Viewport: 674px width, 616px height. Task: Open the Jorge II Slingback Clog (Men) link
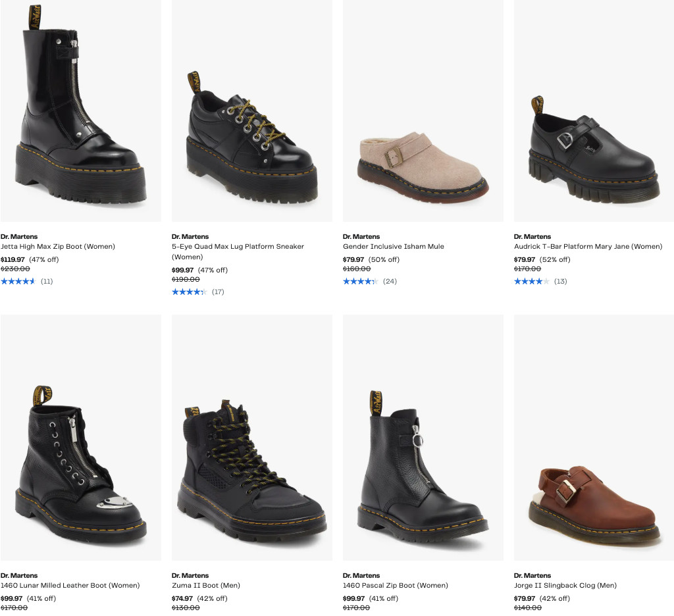(565, 586)
